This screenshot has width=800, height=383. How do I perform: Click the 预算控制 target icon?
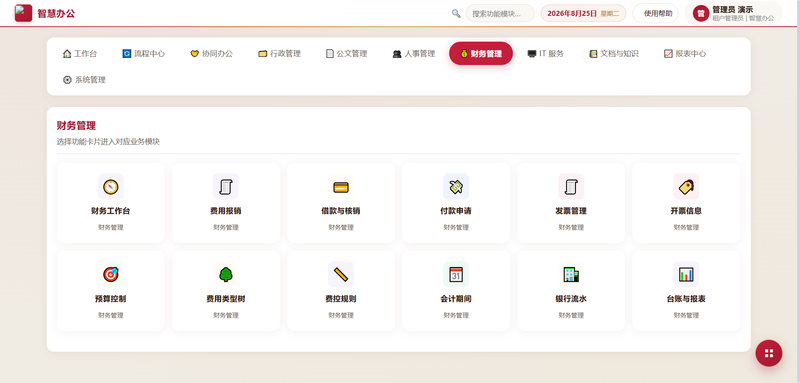pyautogui.click(x=111, y=274)
